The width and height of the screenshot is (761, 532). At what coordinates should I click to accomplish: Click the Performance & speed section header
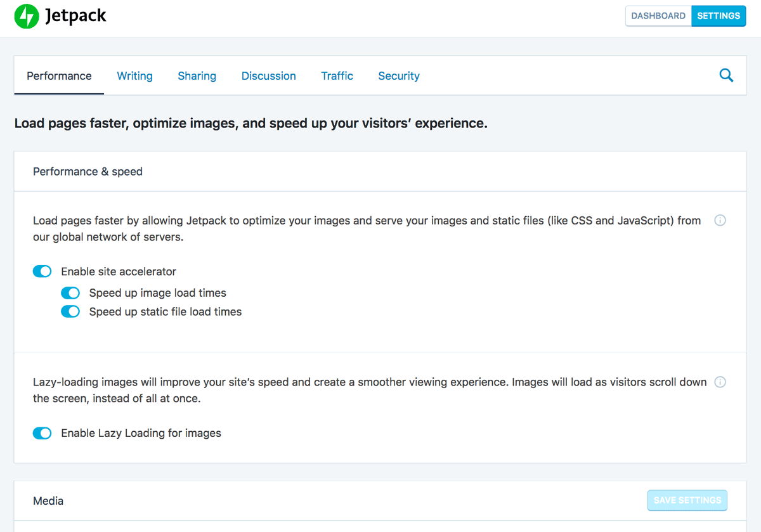(380, 171)
